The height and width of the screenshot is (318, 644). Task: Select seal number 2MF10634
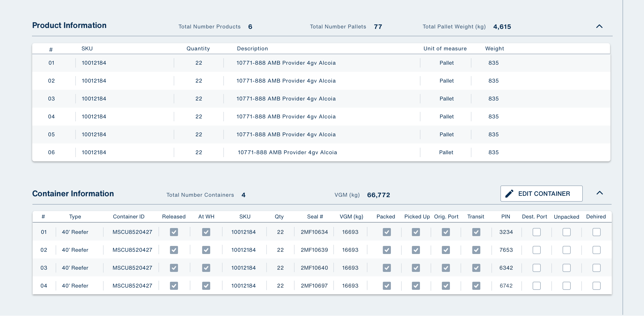[x=314, y=232]
